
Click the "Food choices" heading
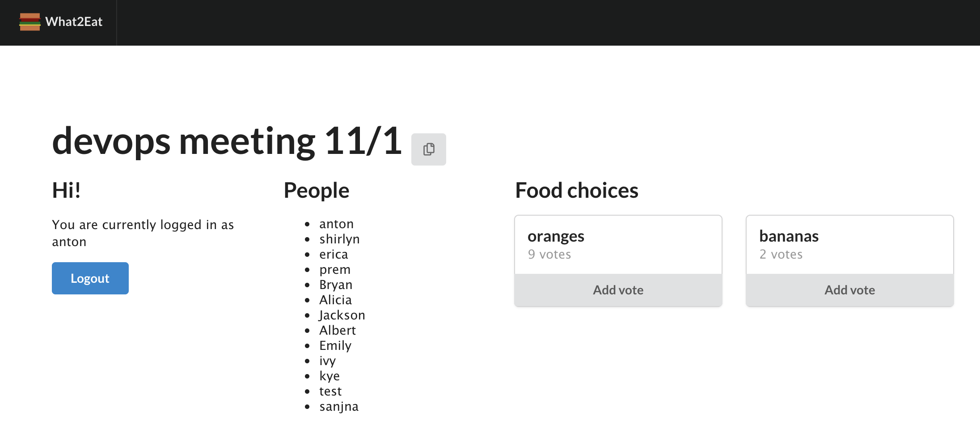[x=576, y=191]
